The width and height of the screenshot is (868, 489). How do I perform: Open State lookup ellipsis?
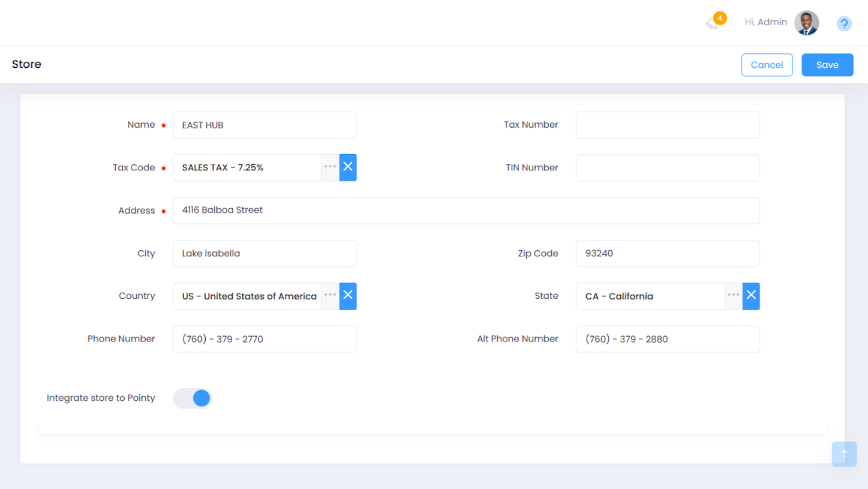(x=733, y=296)
